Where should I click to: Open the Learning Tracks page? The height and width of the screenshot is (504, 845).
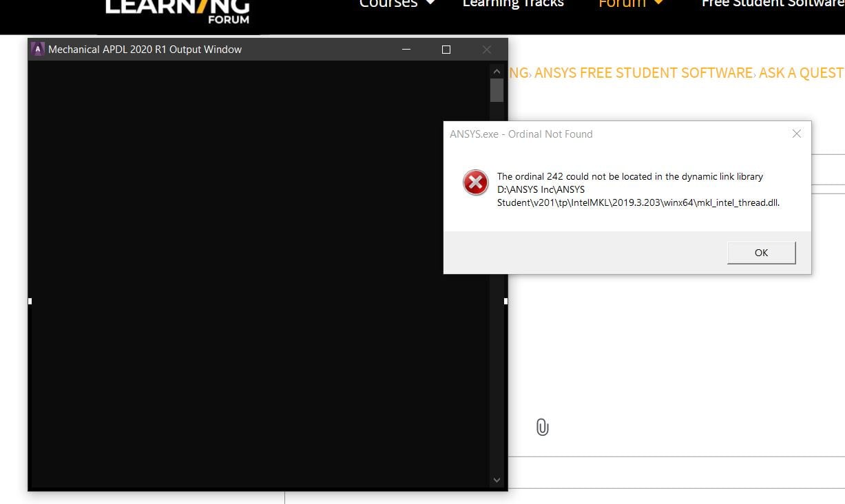click(513, 4)
